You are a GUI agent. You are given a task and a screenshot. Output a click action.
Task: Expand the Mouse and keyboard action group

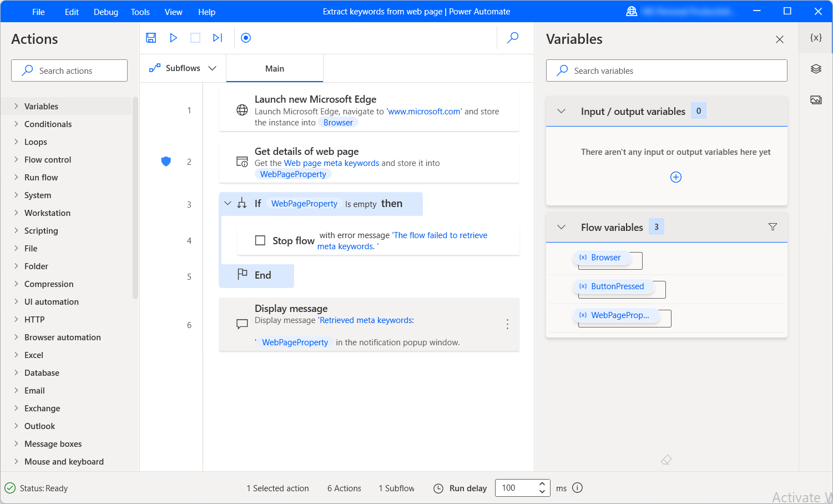pyautogui.click(x=16, y=461)
